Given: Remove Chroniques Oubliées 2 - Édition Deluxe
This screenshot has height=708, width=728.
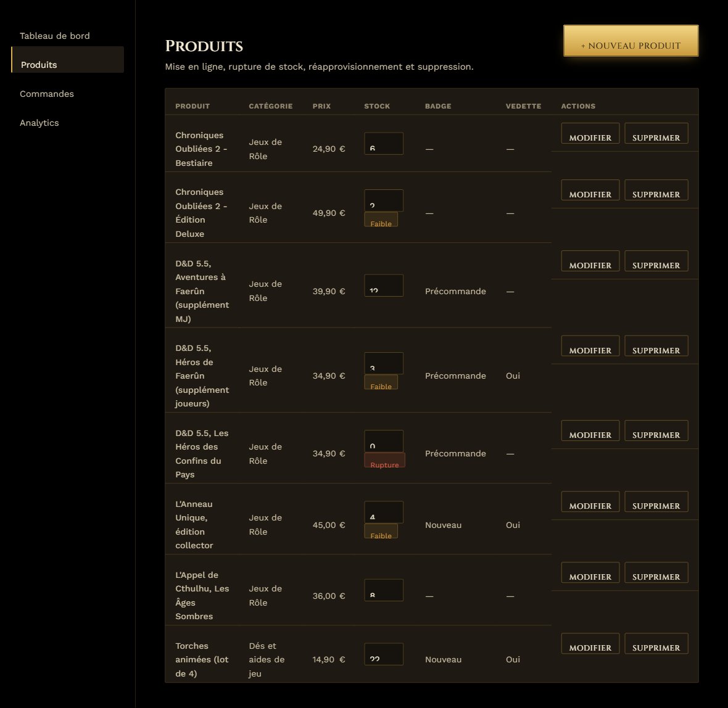Looking at the screenshot, I should pos(656,190).
